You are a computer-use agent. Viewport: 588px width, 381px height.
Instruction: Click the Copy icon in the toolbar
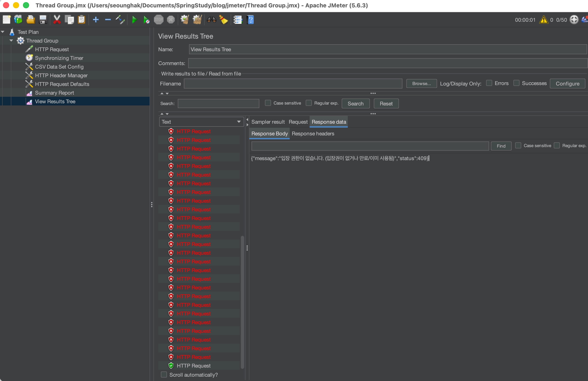click(x=69, y=20)
